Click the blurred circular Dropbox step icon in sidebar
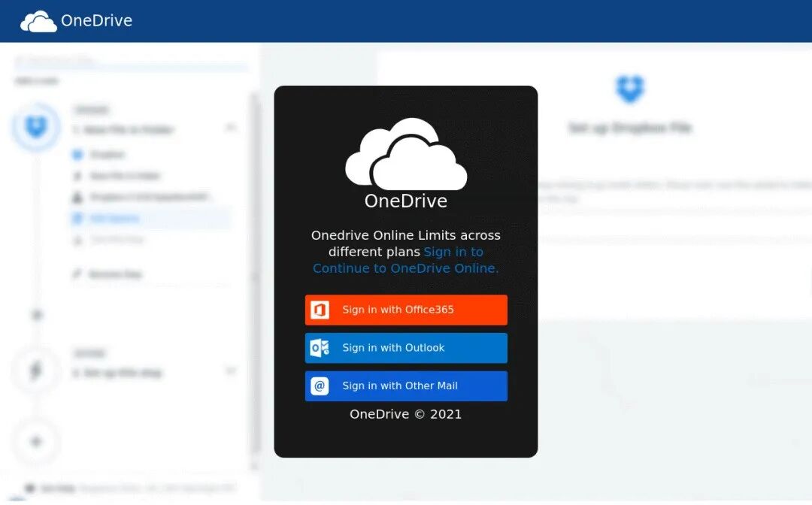 36,127
